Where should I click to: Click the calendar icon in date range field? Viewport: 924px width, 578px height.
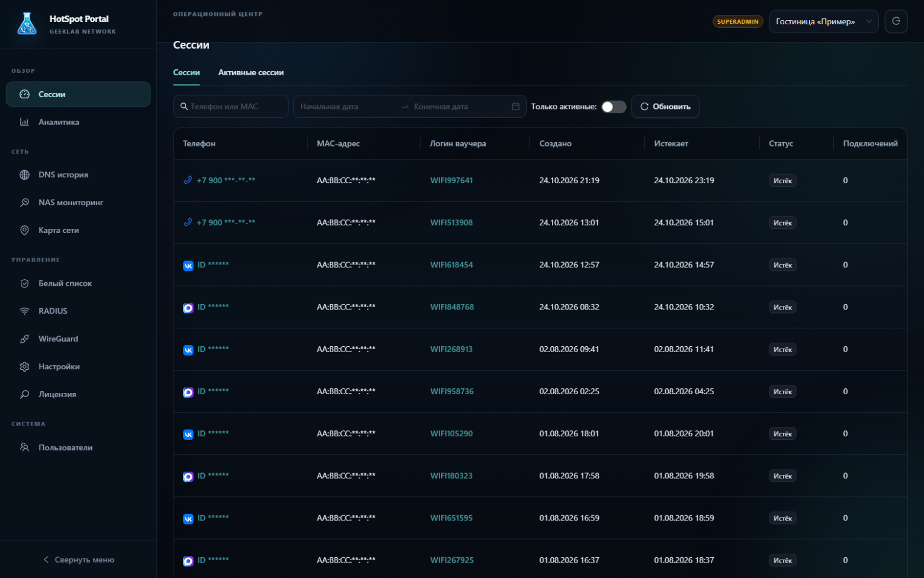point(515,107)
